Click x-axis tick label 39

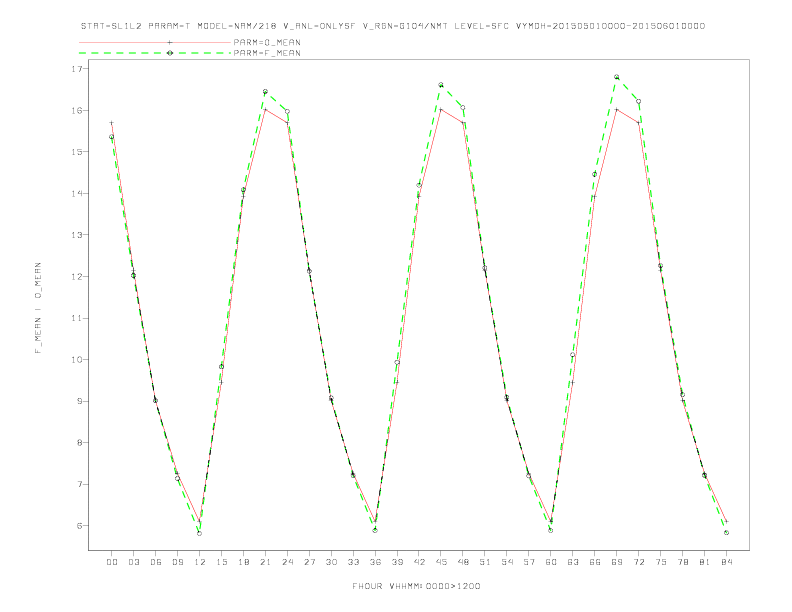tap(397, 562)
